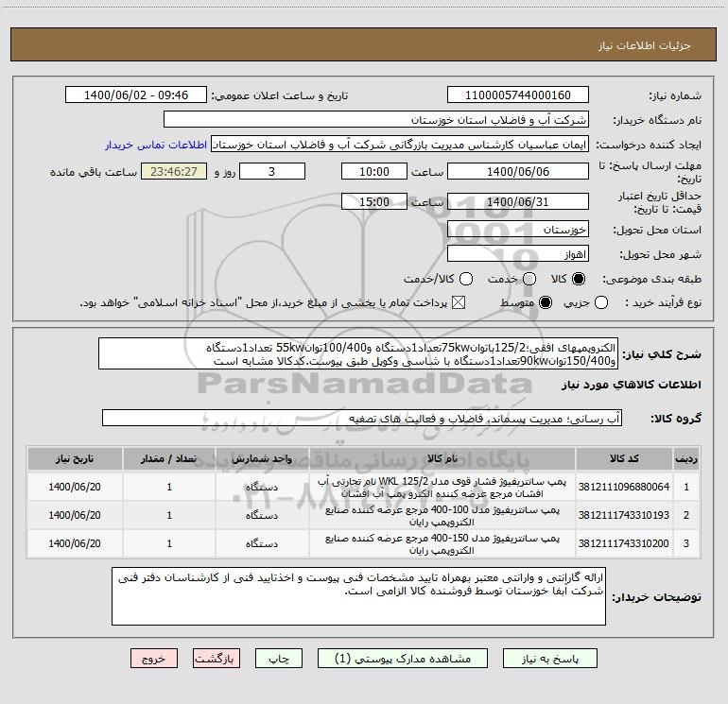Click the validity time field 15:00
Image resolution: width=728 pixels, height=704 pixels.
coord(374,201)
